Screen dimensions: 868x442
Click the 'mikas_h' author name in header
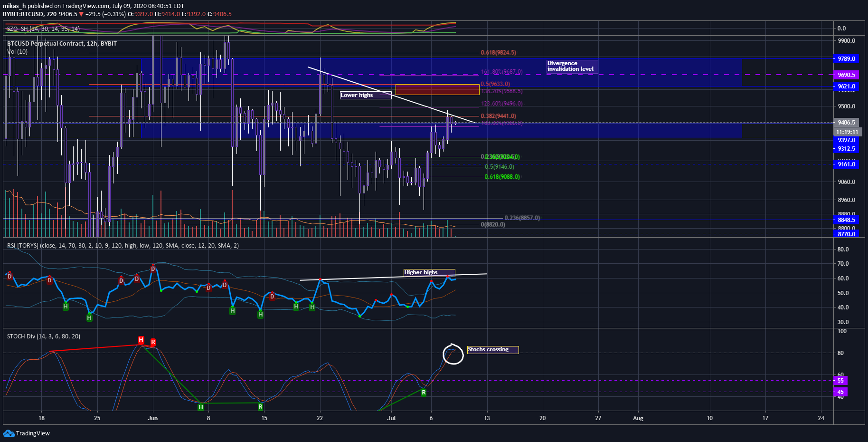(14, 6)
